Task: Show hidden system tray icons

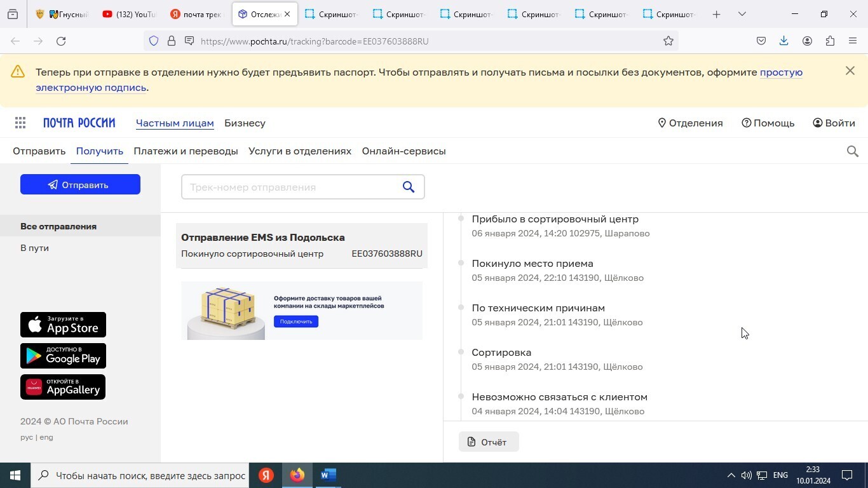Action: [731, 475]
